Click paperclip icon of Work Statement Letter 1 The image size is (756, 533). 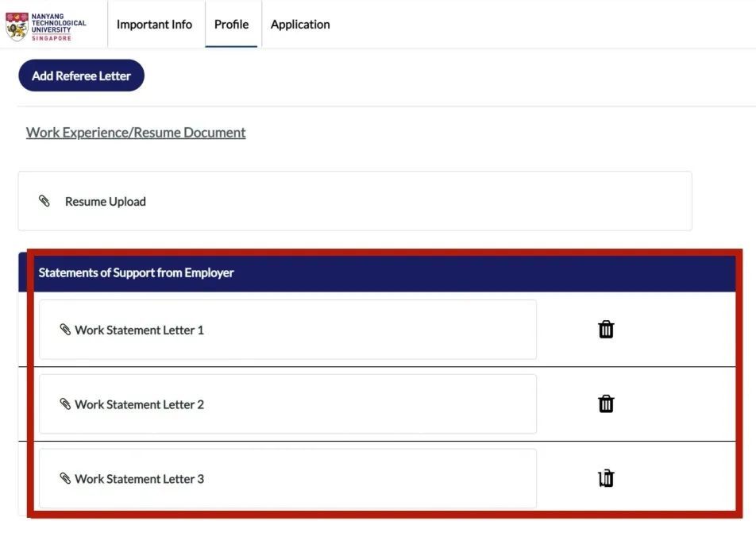[65, 330]
